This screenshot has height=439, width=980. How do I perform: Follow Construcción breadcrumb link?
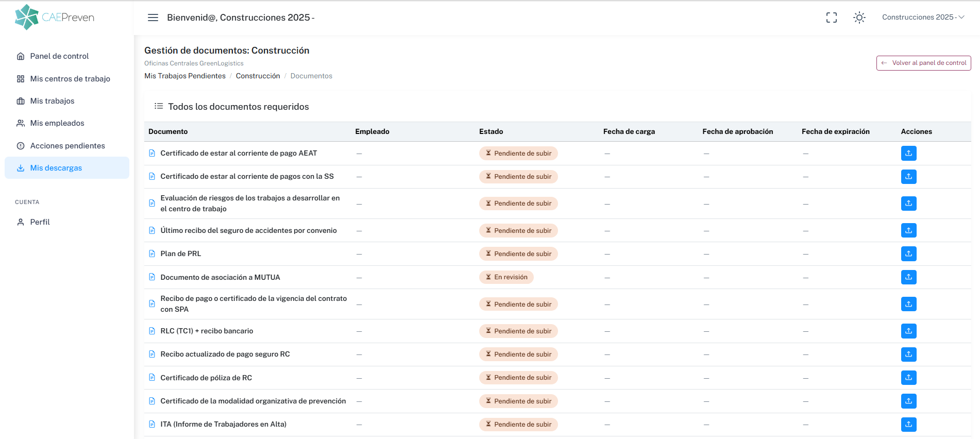click(258, 76)
